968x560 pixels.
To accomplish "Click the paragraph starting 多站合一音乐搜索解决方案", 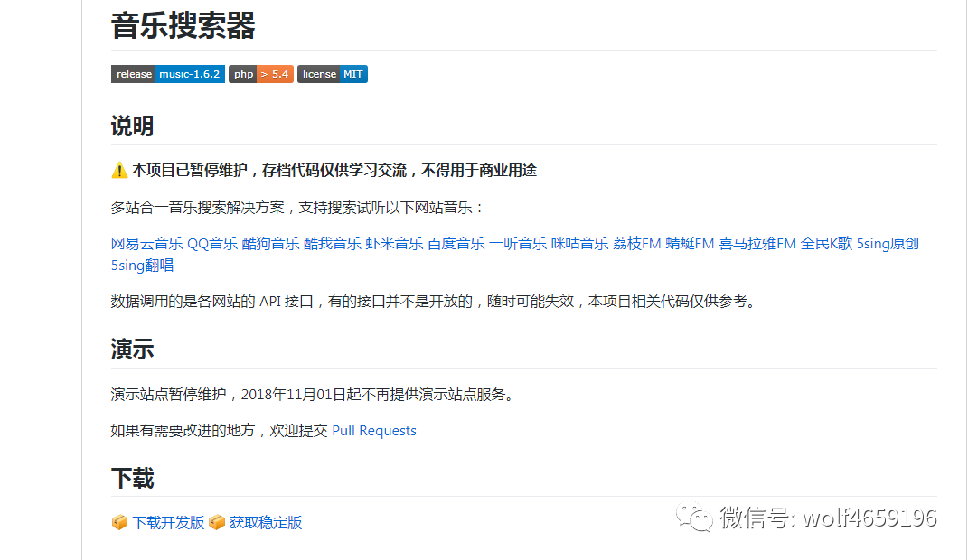I will click(299, 207).
